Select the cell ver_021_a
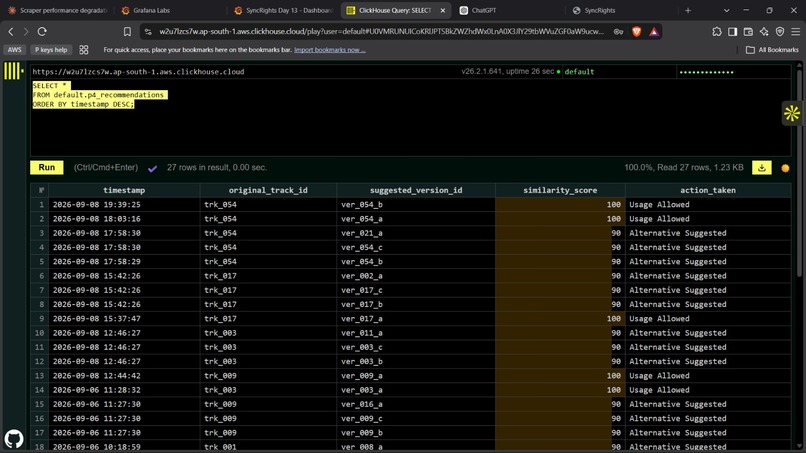Image resolution: width=806 pixels, height=453 pixels. click(x=416, y=233)
